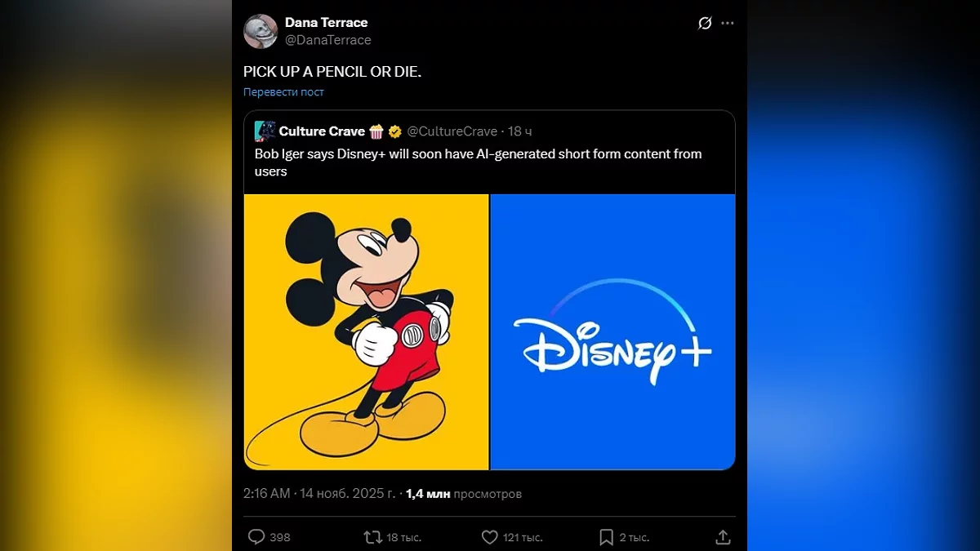Open quoted post text about Bob Iger
This screenshot has height=551, width=980.
(478, 162)
